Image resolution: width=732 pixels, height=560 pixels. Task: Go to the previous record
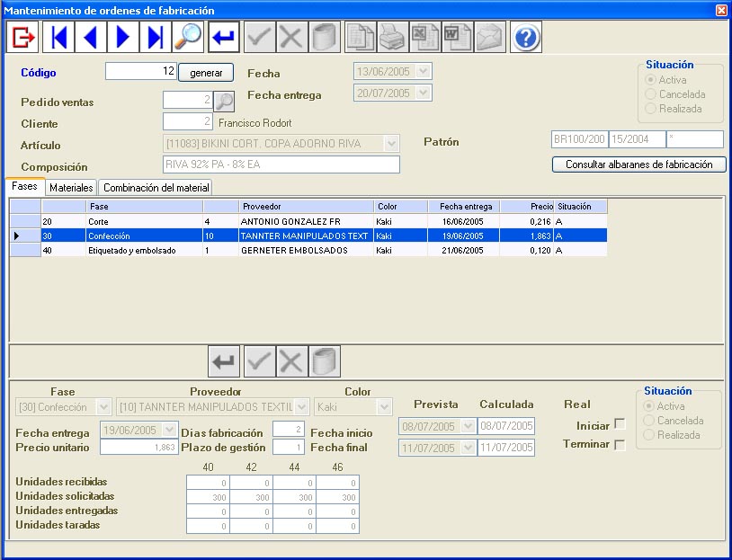[x=91, y=38]
